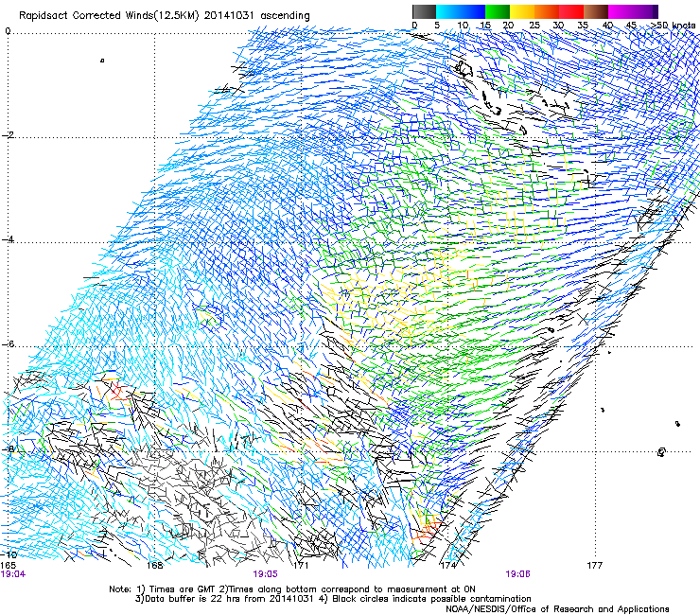Click the '>50 knots' legend label
Screen dimensions: 700x615
[674, 26]
